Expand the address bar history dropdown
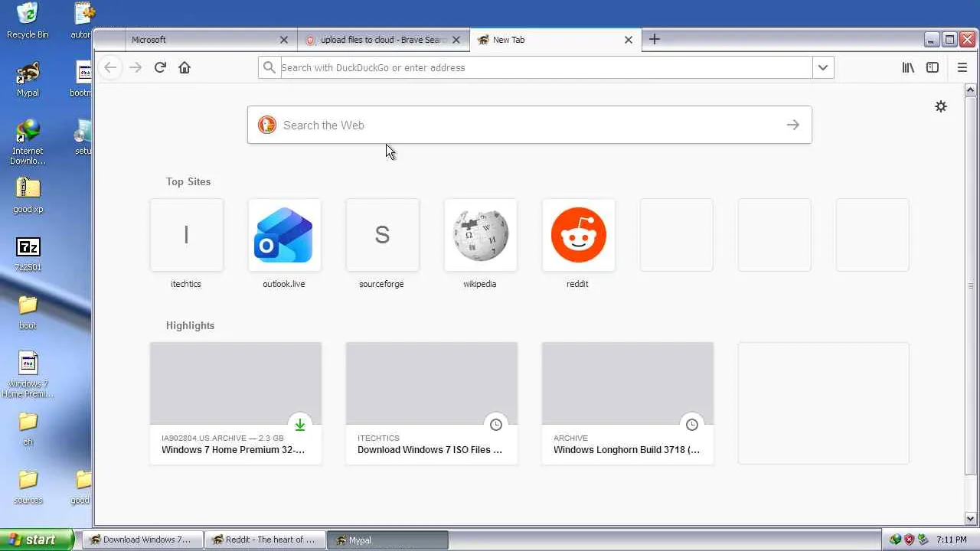980x551 pixels. 823,67
